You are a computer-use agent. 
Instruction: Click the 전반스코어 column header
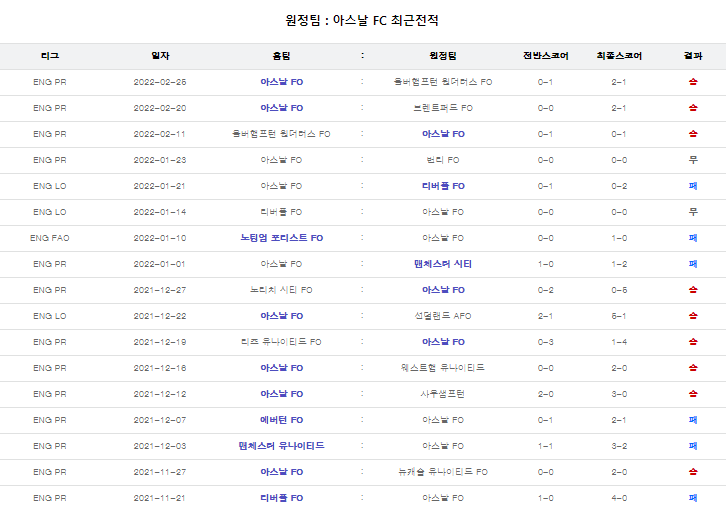tap(545, 56)
